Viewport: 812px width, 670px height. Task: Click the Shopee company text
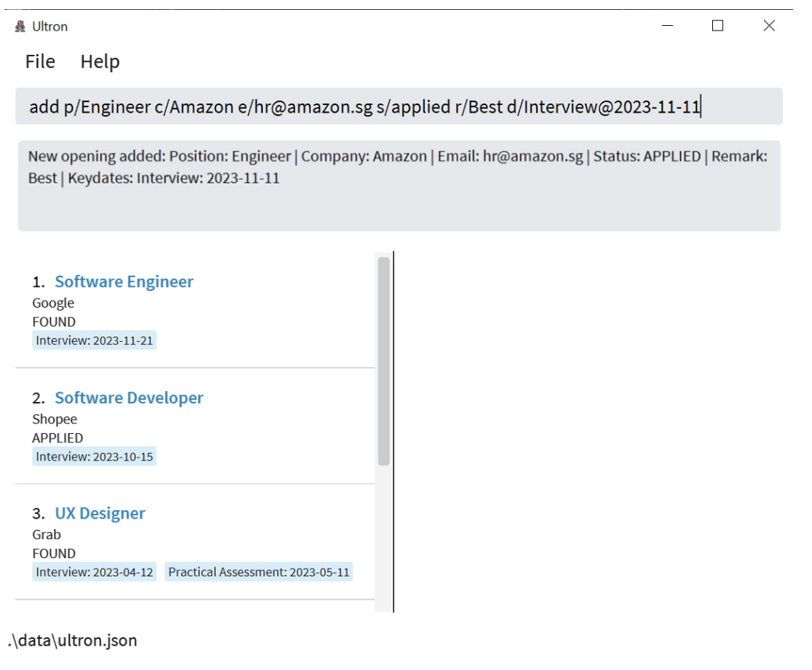click(55, 419)
